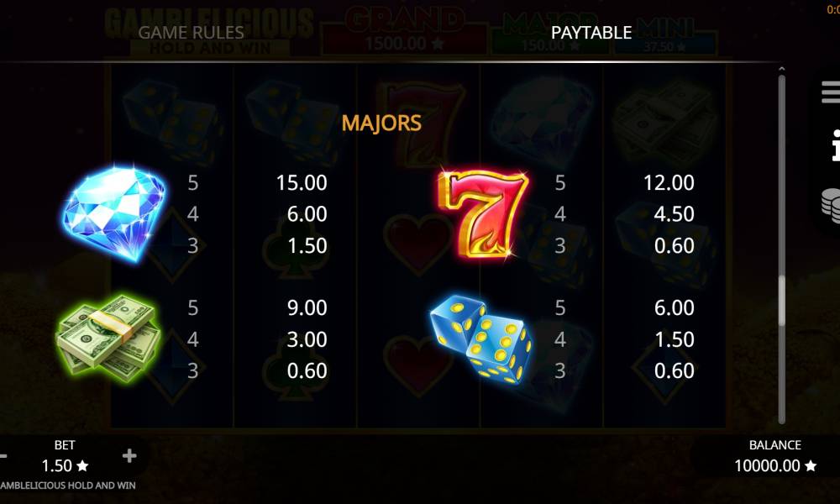
Task: Select the Paytable tab
Action: click(x=591, y=33)
